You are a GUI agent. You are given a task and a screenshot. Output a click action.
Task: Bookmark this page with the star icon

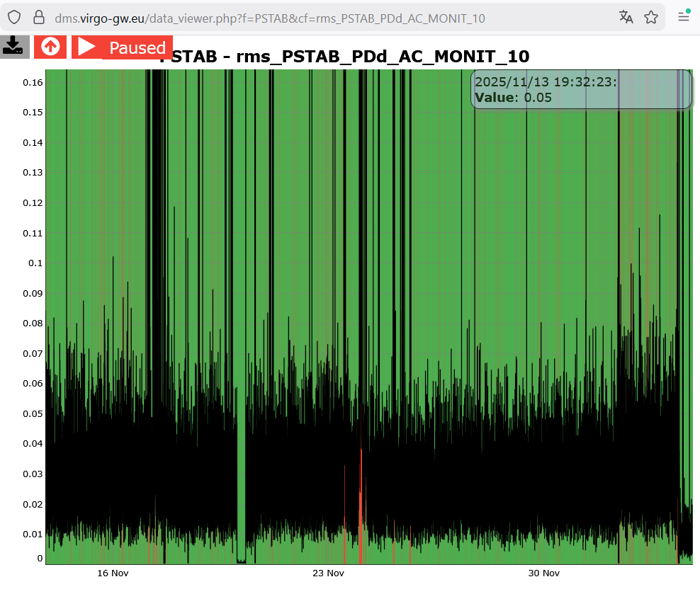[x=651, y=17]
